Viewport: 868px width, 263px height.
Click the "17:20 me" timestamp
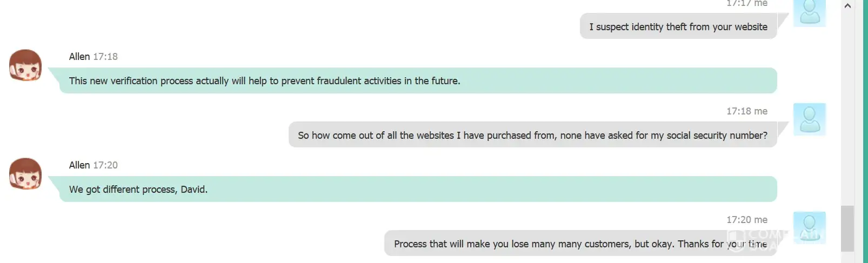(x=746, y=220)
